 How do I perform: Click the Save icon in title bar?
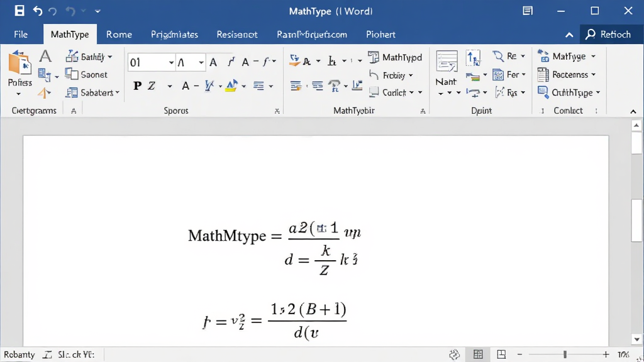19,11
